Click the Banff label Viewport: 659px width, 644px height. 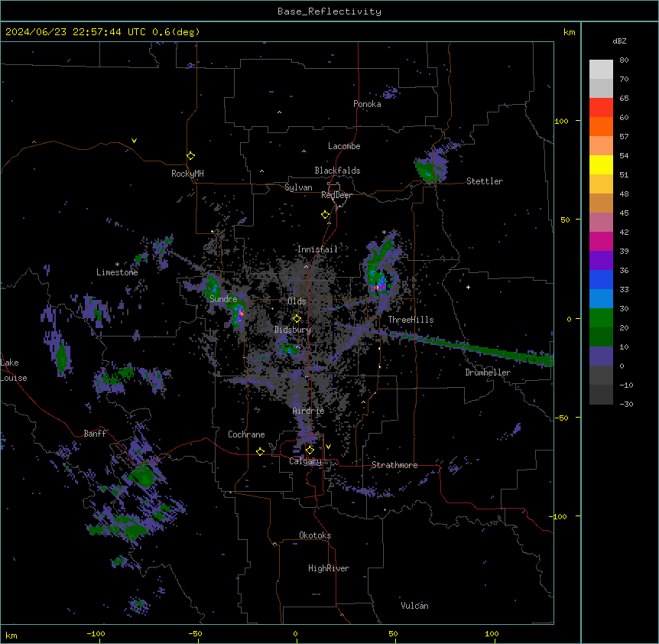95,434
